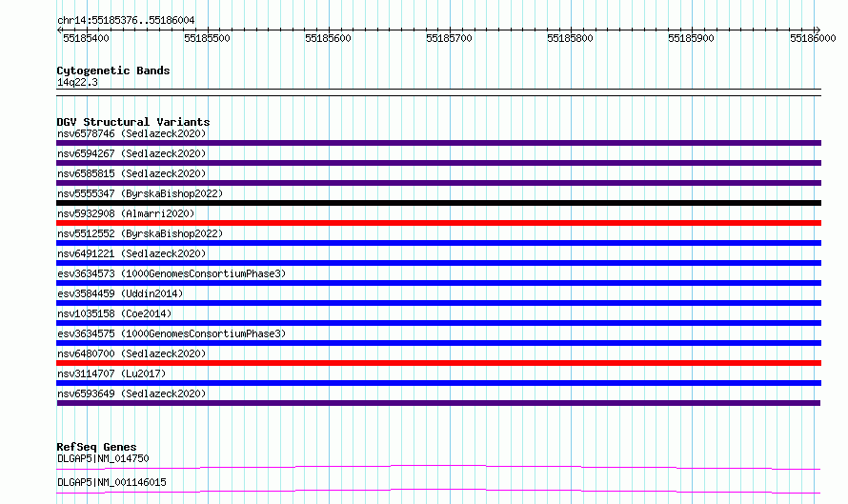This screenshot has height=504, width=848.
Task: Click the 55185500 ruler tick label
Action: (x=207, y=38)
